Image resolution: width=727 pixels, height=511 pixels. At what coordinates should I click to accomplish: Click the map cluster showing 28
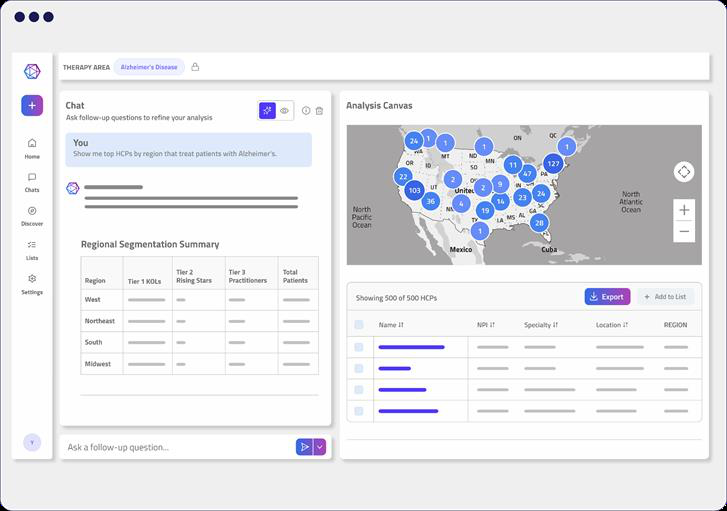[539, 223]
